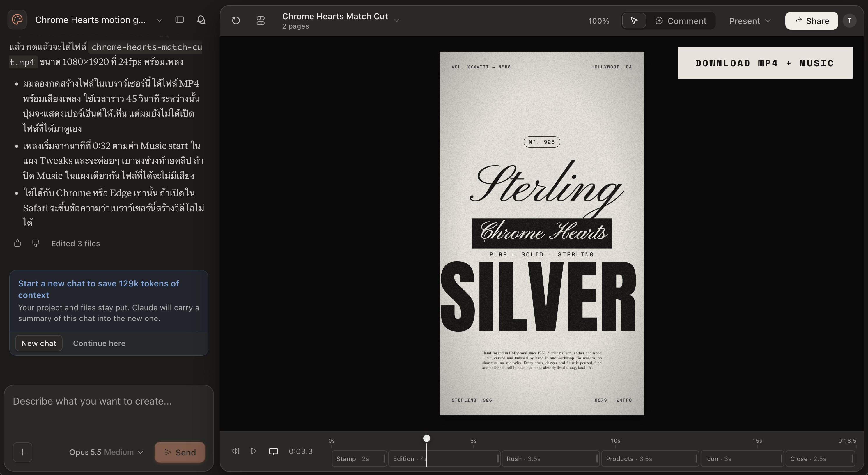The height and width of the screenshot is (475, 868).
Task: Switch to Comment mode
Action: click(x=681, y=21)
